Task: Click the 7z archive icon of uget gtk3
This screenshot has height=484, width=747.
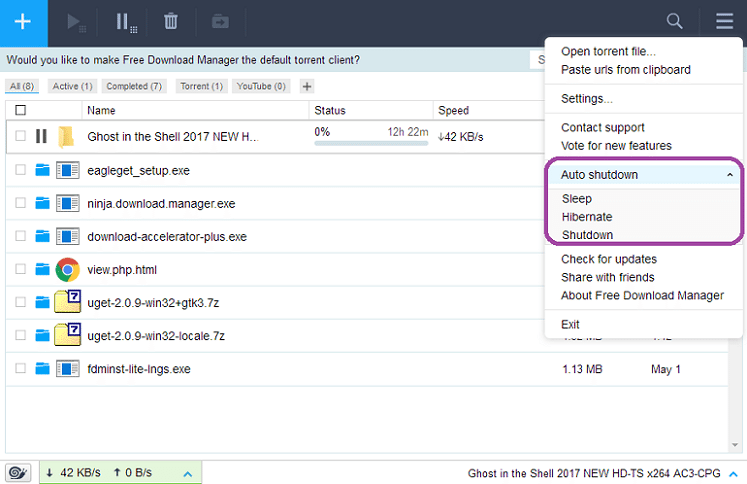Action: [x=68, y=302]
